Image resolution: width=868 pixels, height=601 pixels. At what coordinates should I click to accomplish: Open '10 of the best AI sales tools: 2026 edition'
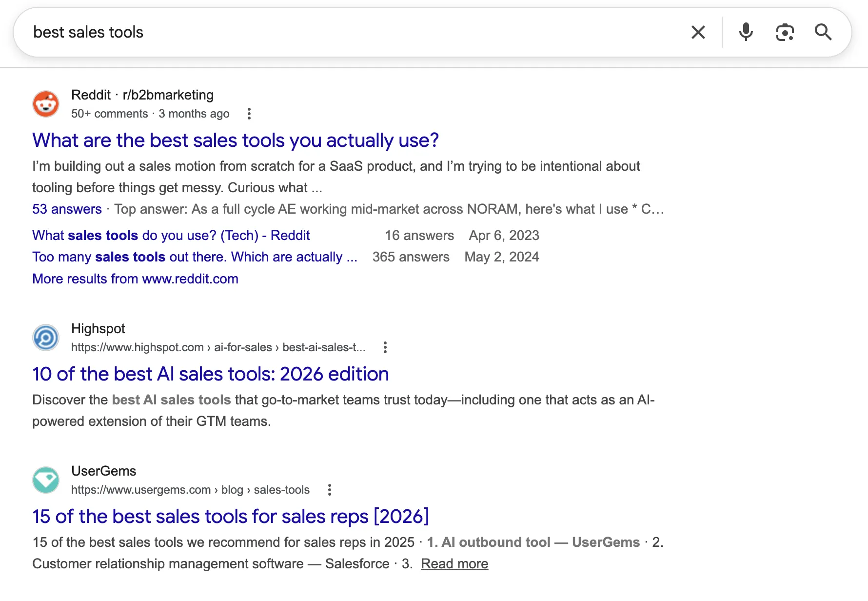click(x=211, y=374)
